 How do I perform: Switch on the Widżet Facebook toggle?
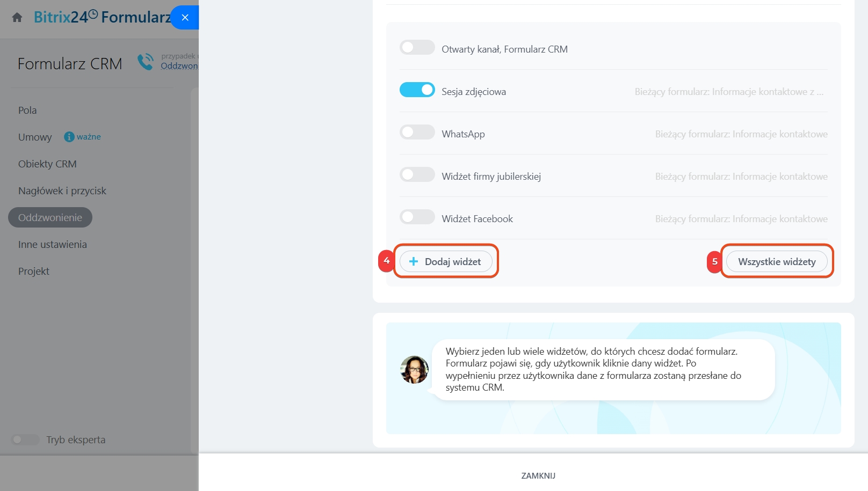417,217
